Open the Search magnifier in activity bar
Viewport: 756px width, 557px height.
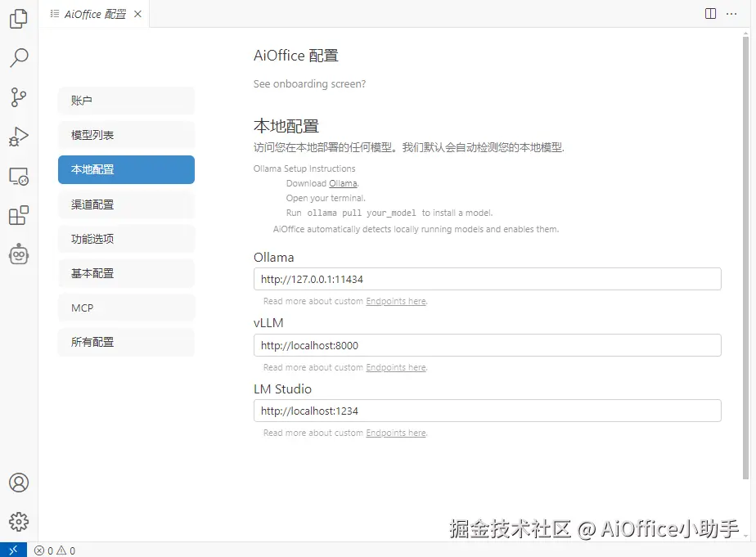click(19, 58)
